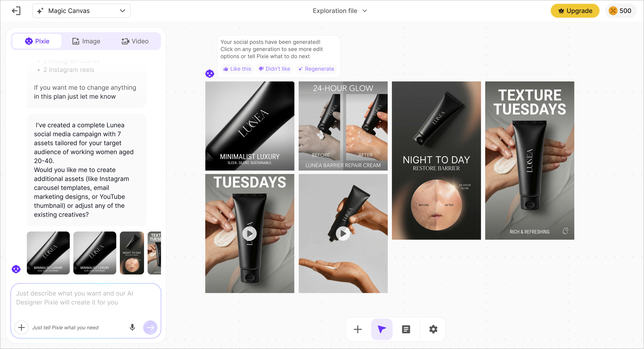Open Texture Tuesdays chat thumbnail
Screen dimensions: 644x349
click(x=154, y=253)
